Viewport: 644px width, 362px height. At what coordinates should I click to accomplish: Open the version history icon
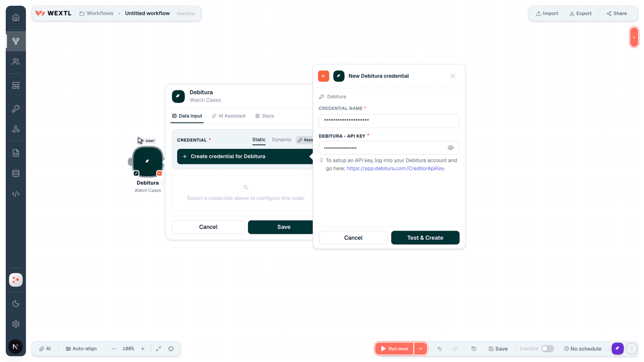[473, 349]
